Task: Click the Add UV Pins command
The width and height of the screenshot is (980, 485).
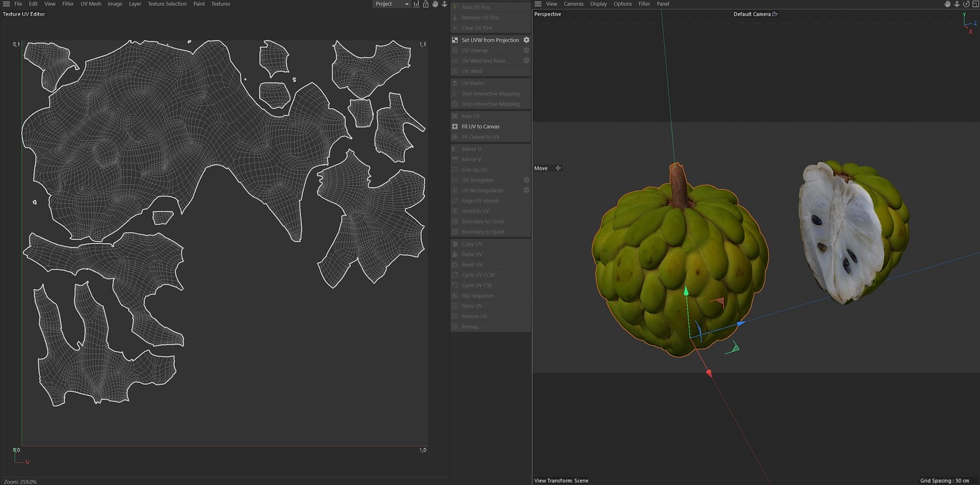Action: (490, 7)
